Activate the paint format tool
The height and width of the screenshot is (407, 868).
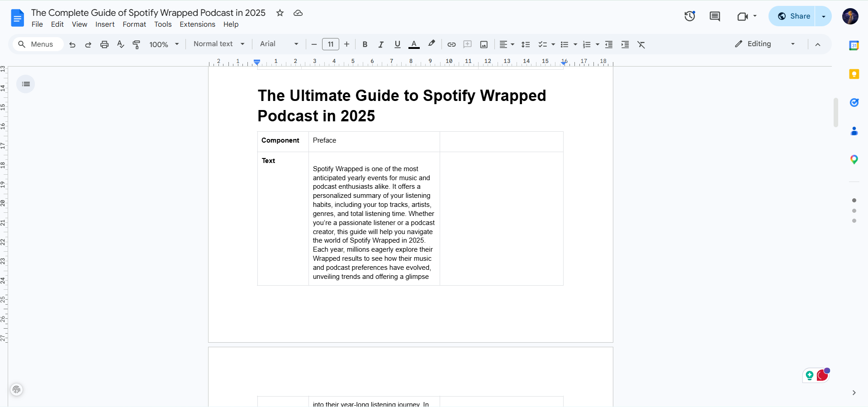coord(136,44)
